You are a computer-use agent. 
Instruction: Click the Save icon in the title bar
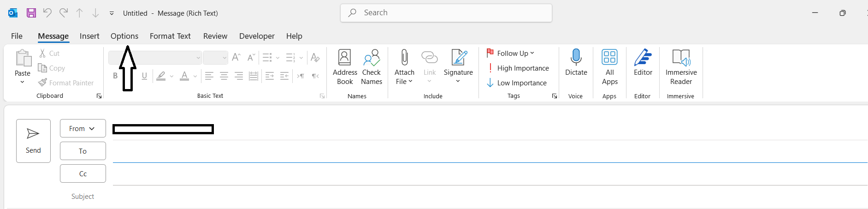click(31, 13)
